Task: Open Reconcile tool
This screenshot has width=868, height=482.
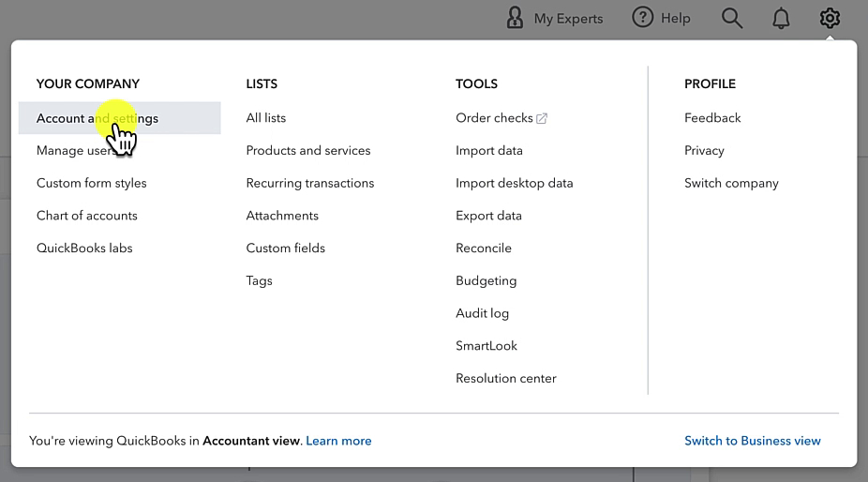Action: click(484, 249)
